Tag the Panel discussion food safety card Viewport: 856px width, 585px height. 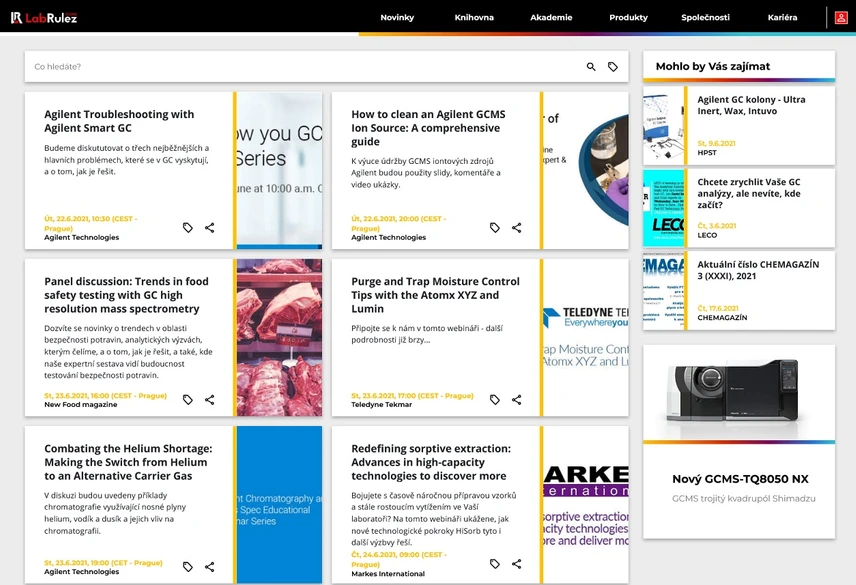click(188, 400)
